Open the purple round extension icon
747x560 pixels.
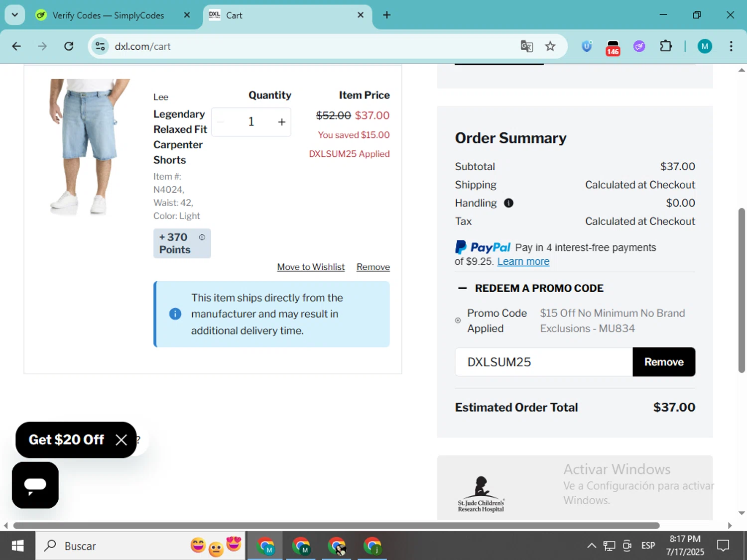(639, 46)
